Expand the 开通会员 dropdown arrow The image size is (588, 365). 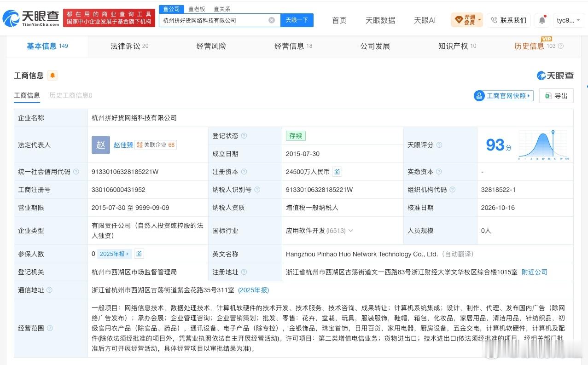(479, 20)
